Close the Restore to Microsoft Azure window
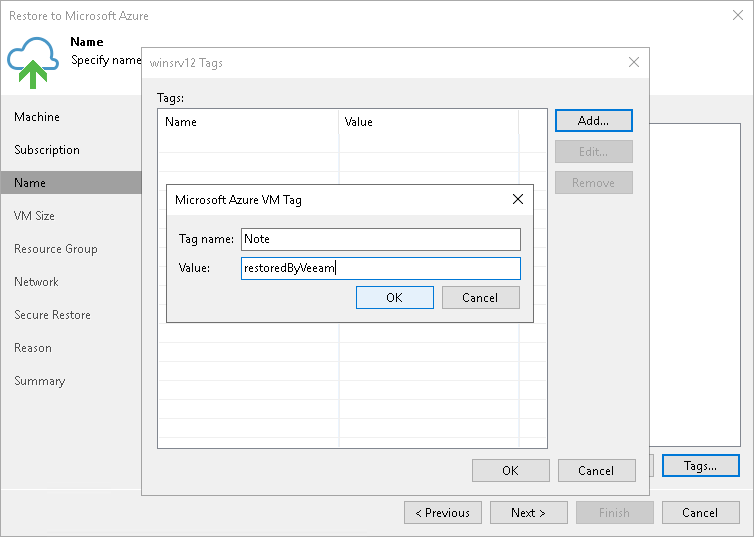 [738, 15]
